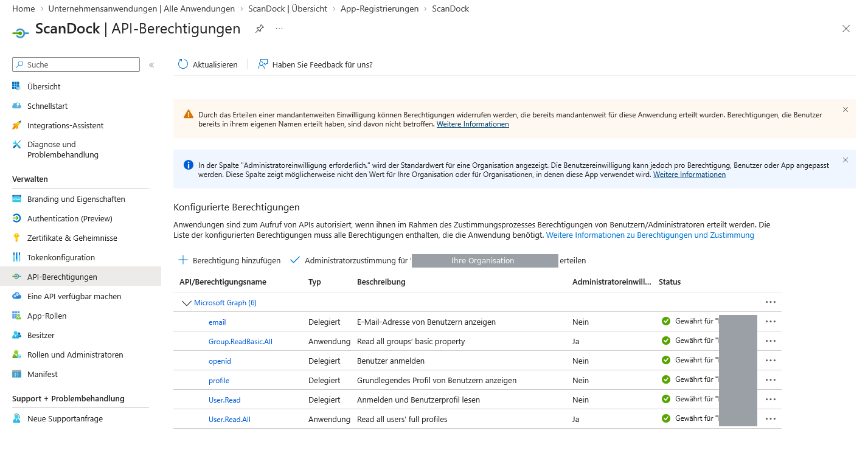The width and height of the screenshot is (868, 450).
Task: Open row options for Group.ReadBasic.All
Action: pos(771,341)
